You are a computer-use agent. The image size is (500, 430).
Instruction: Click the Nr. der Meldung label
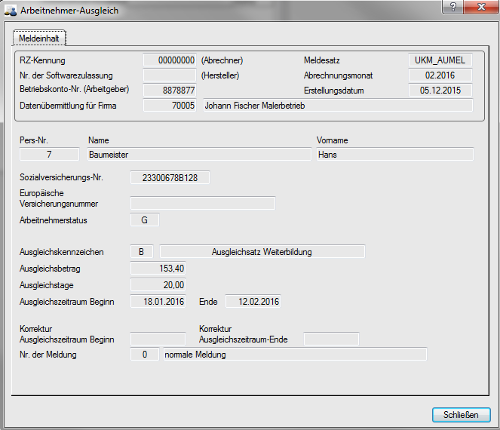48,355
